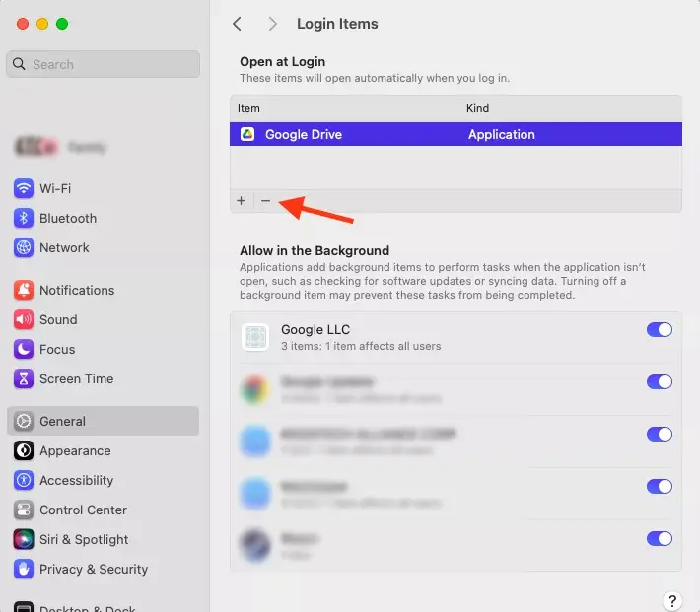Screen dimensions: 700x612
Task: Click the Focus moon icon
Action: [x=24, y=349]
